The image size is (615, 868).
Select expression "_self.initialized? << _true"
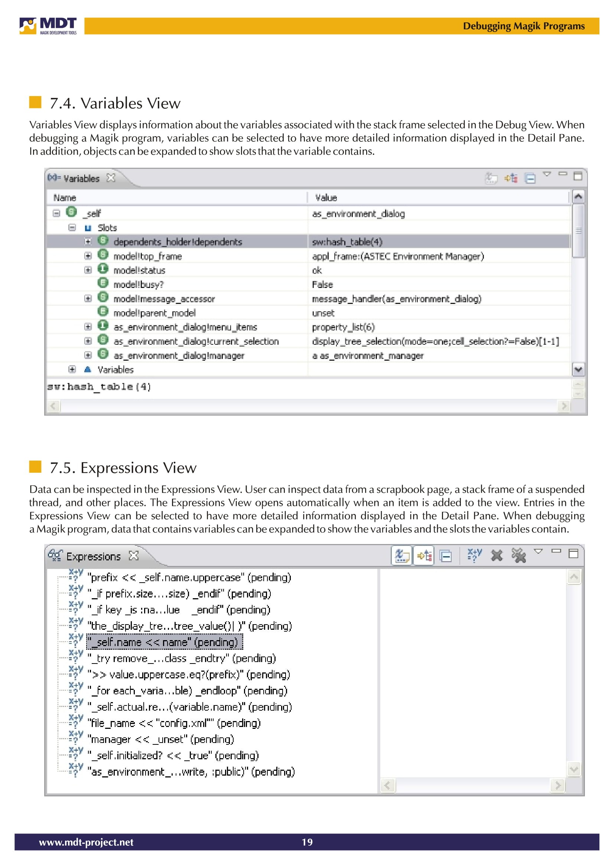[173, 756]
